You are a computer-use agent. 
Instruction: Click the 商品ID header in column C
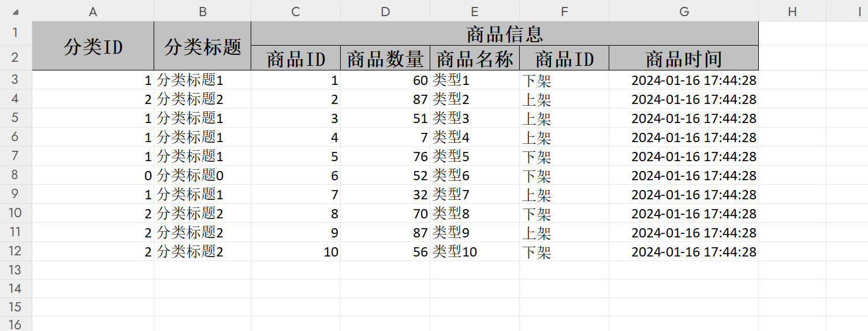click(296, 58)
